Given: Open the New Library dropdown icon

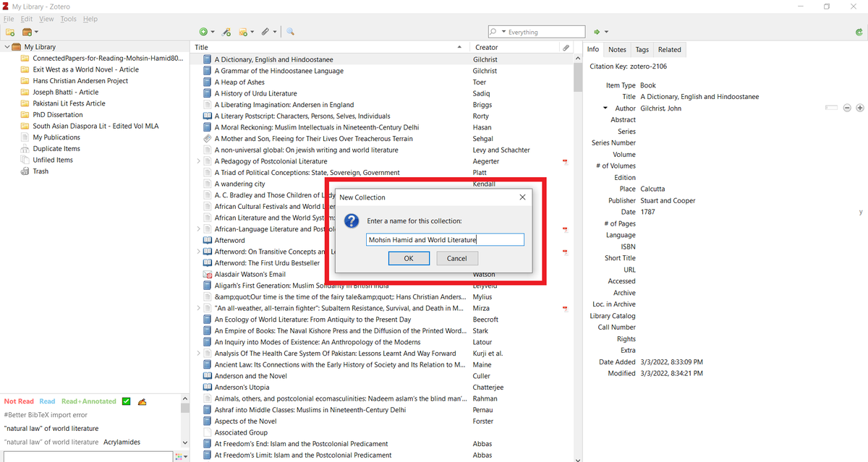Looking at the screenshot, I should pyautogui.click(x=30, y=32).
